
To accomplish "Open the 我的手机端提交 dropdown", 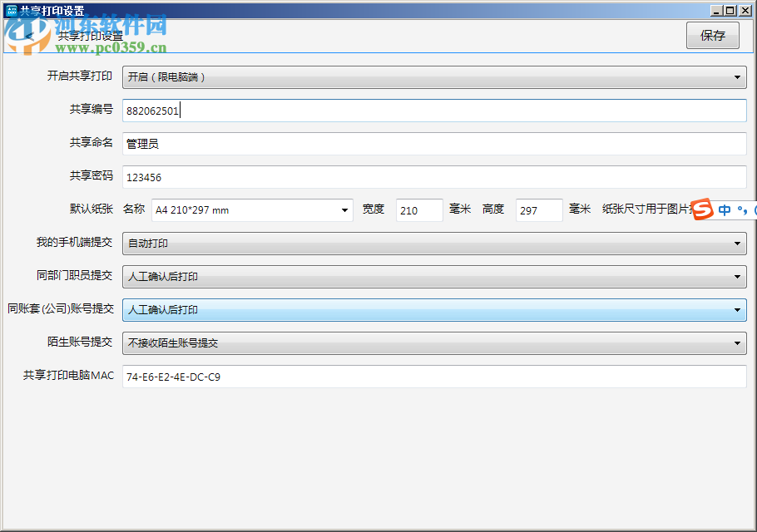I will [x=434, y=244].
